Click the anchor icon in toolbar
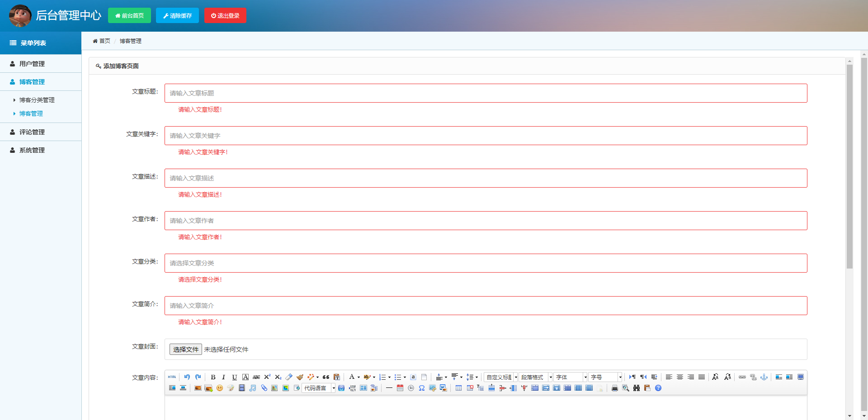 click(764, 377)
